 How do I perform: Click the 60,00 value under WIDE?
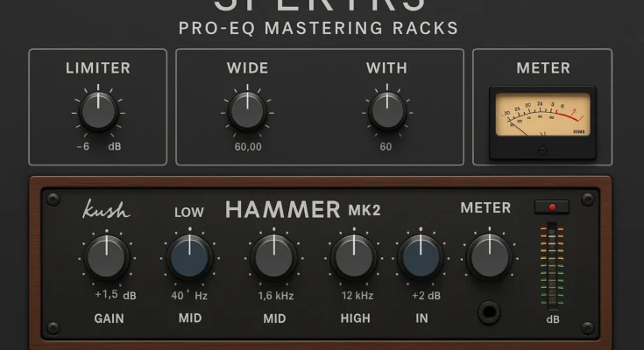[248, 146]
